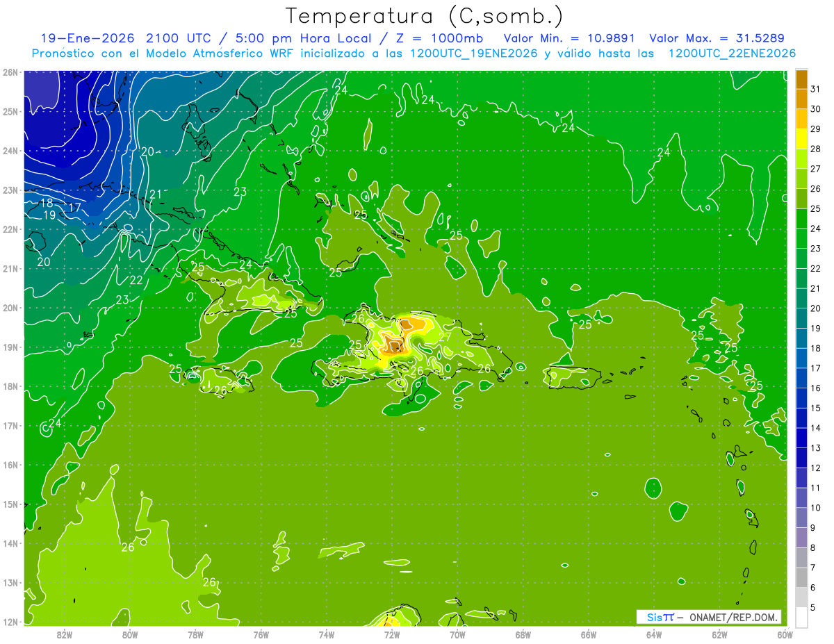Click the 60W longitude axis label
This screenshot has height=644, width=834.
point(785,634)
